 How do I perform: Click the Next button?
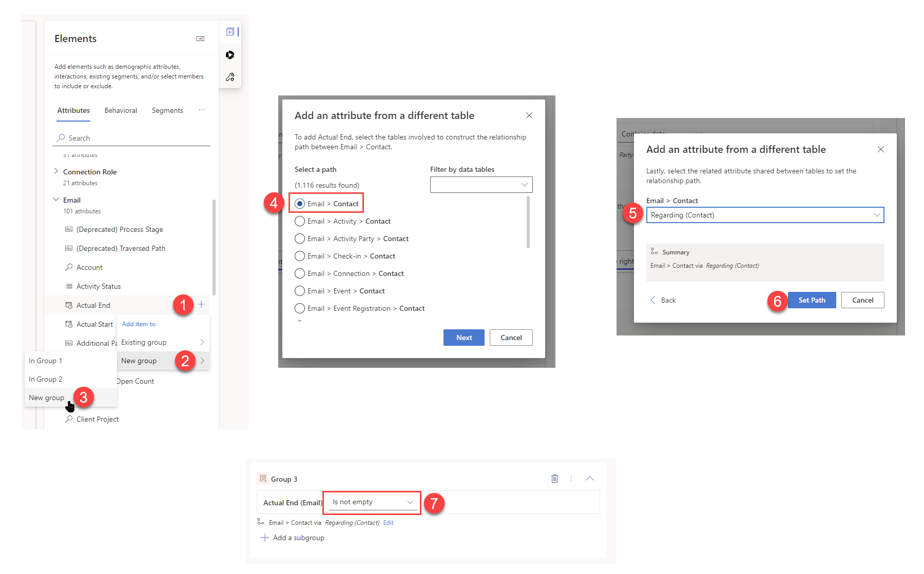[464, 338]
